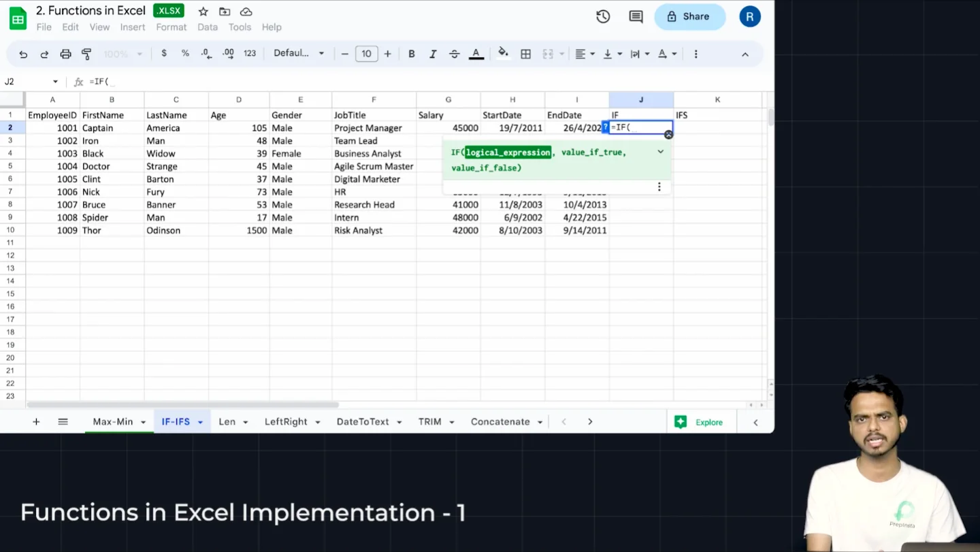Open the comments icon
The image size is (980, 552).
[x=636, y=17]
